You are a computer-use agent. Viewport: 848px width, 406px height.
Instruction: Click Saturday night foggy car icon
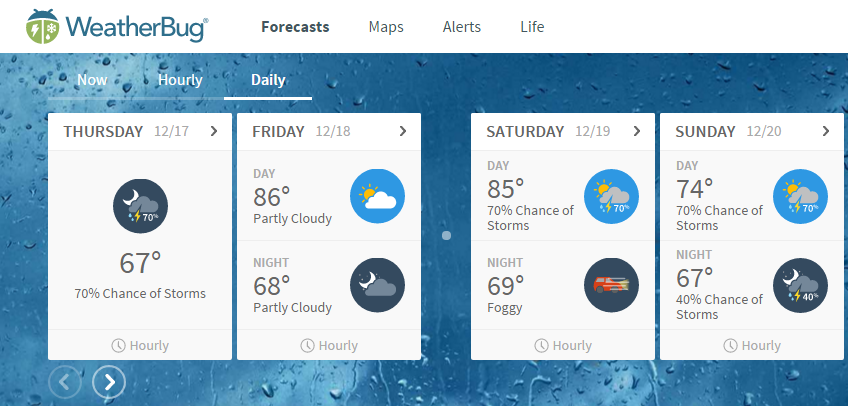(611, 285)
